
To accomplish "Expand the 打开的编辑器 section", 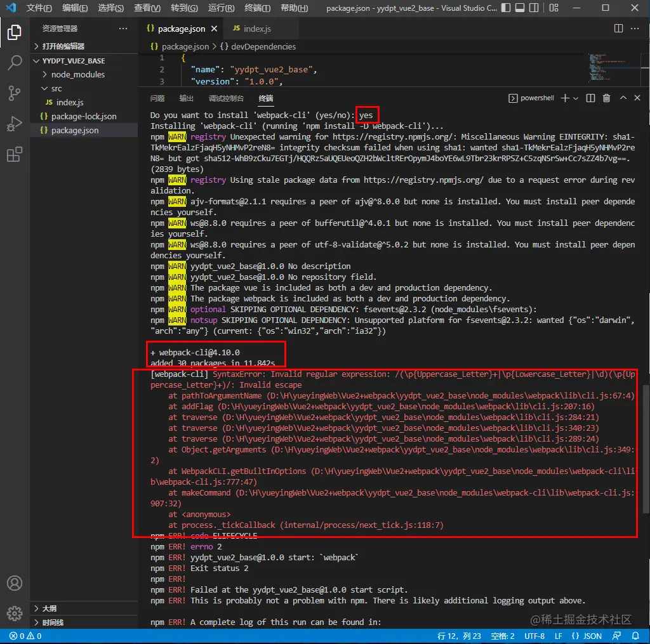I will (84, 46).
